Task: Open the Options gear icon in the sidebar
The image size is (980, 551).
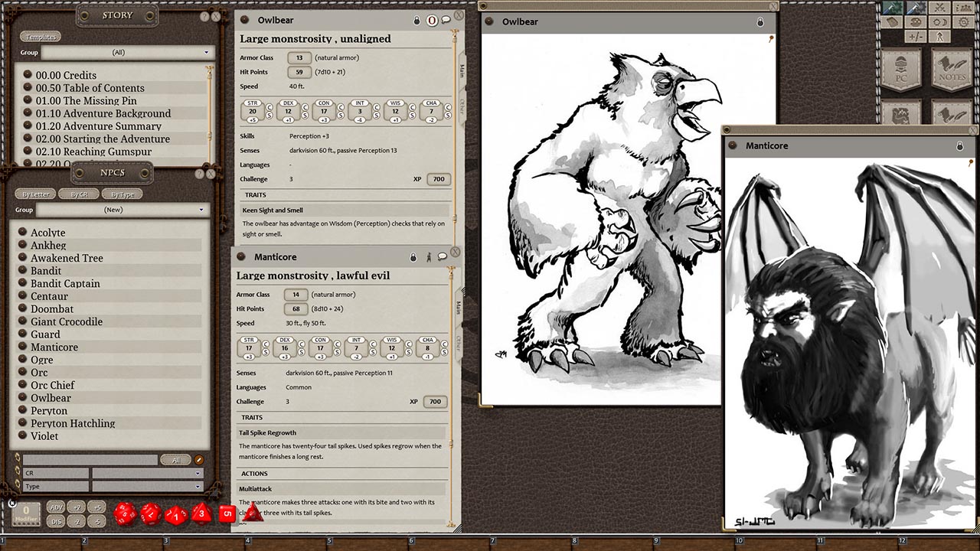Action: coord(963,21)
